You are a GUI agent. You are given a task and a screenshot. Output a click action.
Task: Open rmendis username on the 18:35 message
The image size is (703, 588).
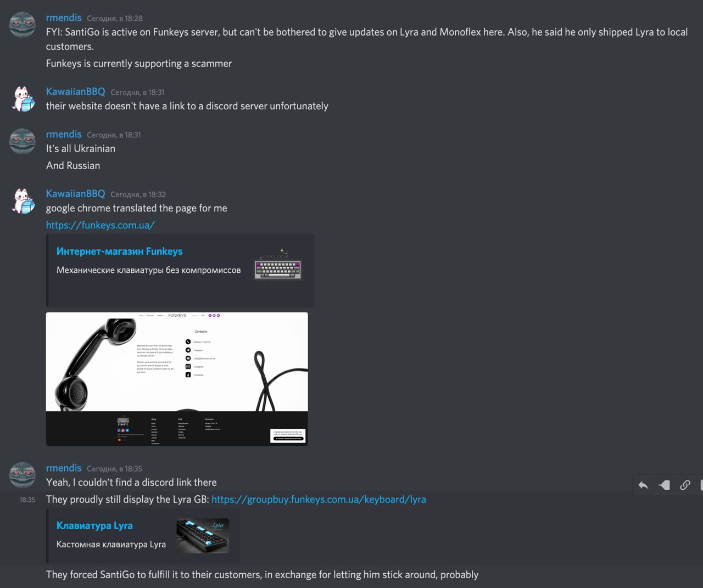(64, 468)
